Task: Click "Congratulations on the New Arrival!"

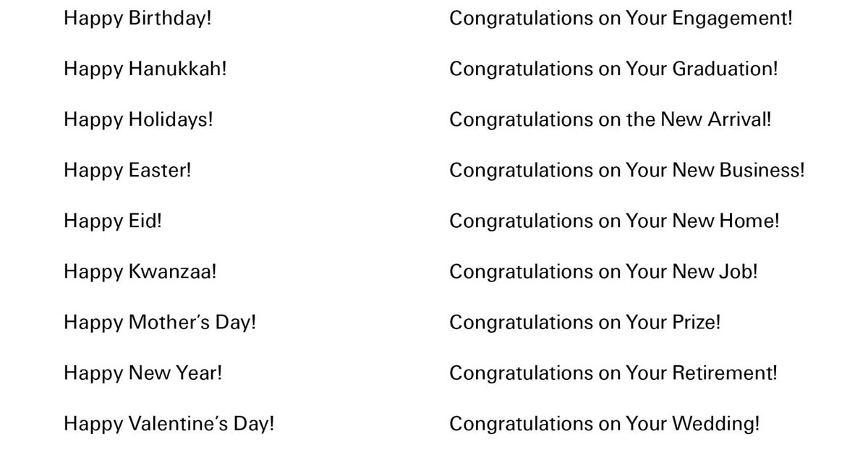Action: click(610, 119)
